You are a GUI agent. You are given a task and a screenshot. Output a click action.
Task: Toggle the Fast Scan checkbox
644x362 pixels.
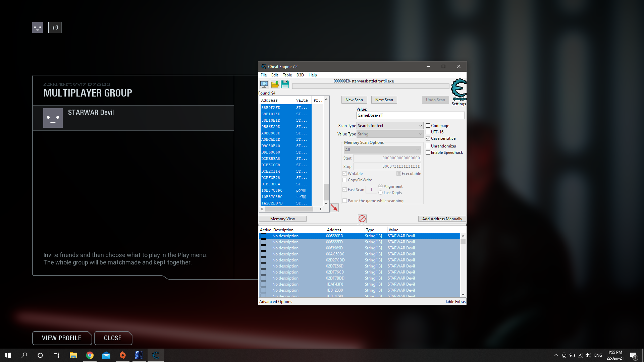pos(344,190)
